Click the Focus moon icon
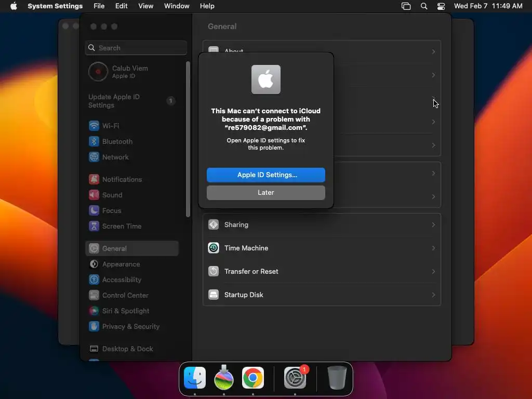Viewport: 532px width, 399px height. (94, 210)
